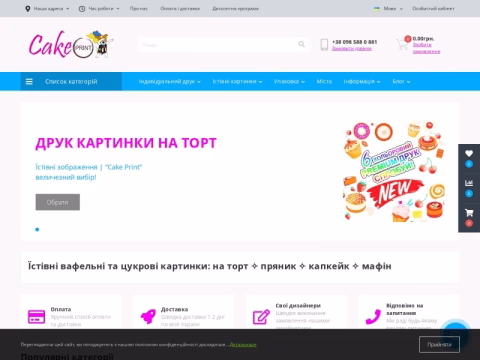The image size is (480, 360).
Task: Click the credit card 'Оплата' icon
Action: point(36,317)
